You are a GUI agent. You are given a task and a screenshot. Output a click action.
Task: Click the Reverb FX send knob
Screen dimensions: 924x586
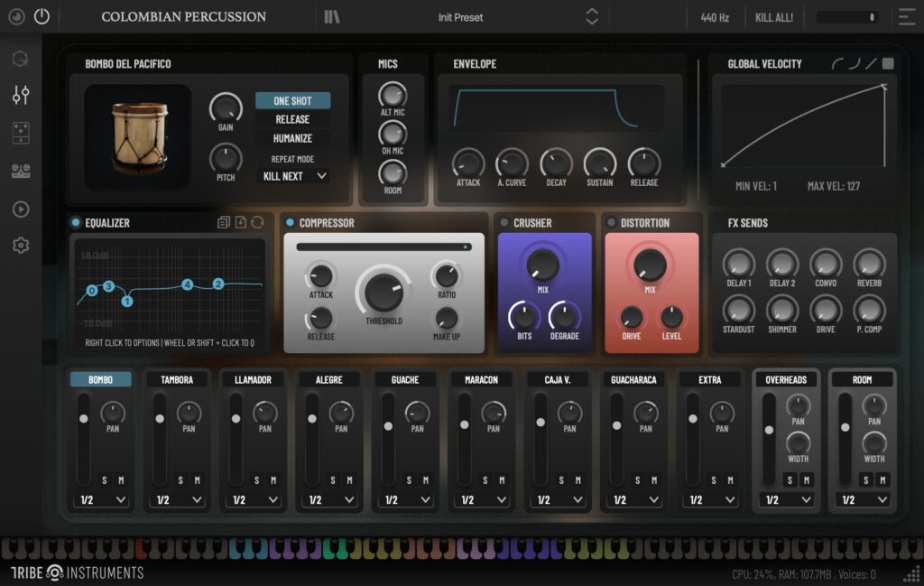pos(869,264)
